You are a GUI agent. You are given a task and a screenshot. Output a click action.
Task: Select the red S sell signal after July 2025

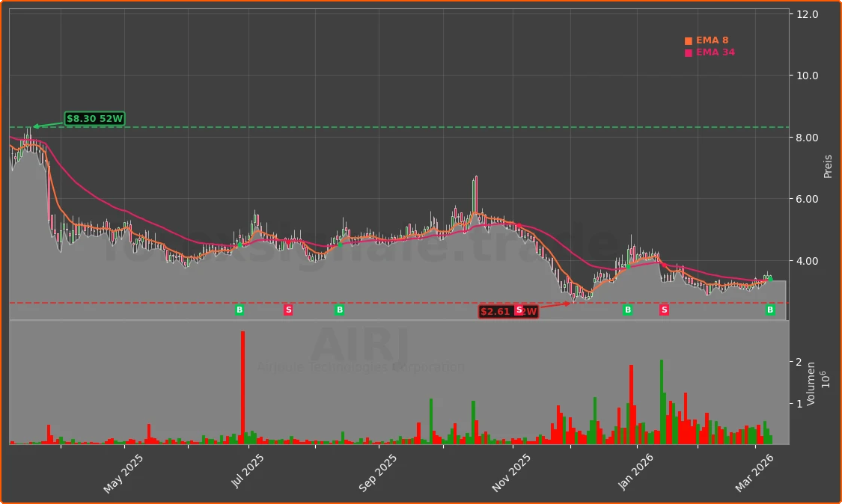[288, 310]
